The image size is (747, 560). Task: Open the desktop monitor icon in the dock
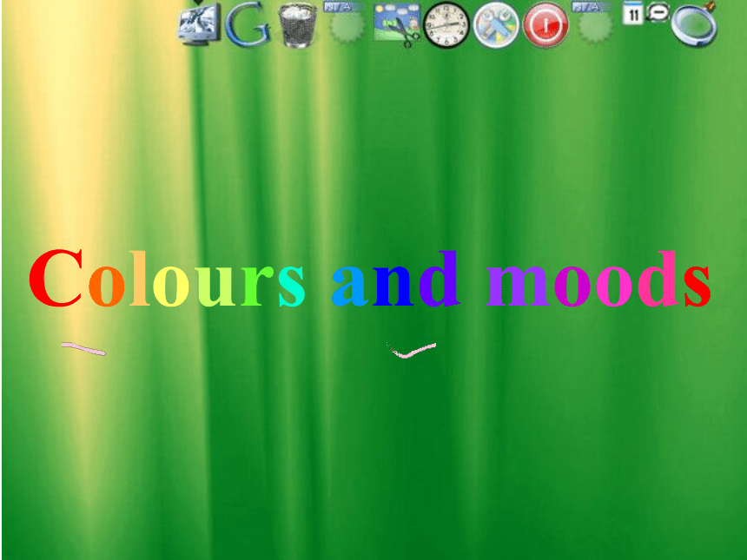point(199,23)
